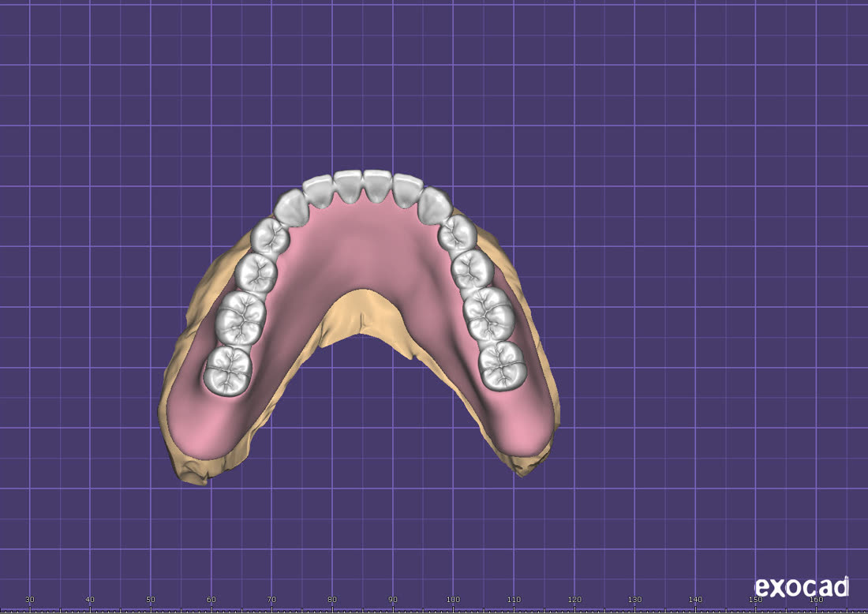This screenshot has width=868, height=614.
Task: Click the ruler label "80"
Action: 332,600
